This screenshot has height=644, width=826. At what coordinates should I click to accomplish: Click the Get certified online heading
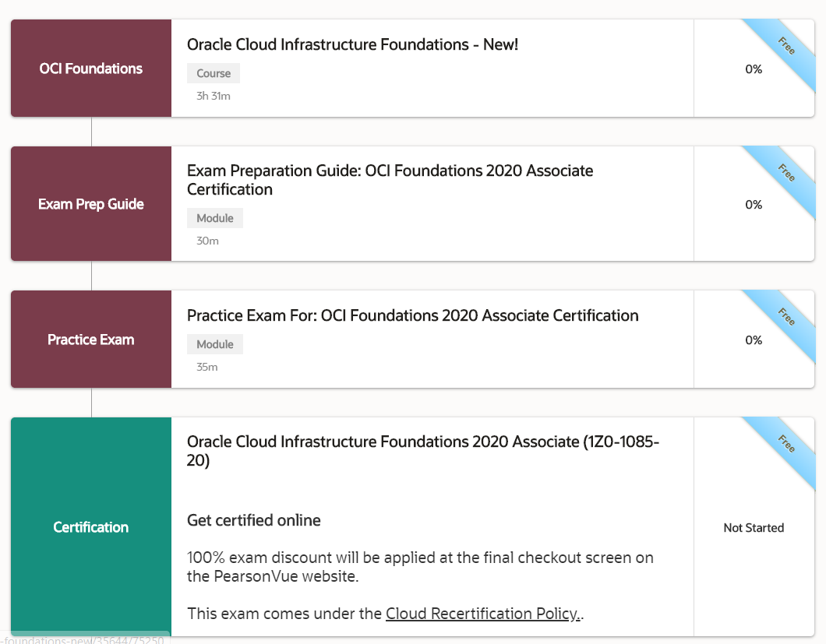pyautogui.click(x=254, y=520)
